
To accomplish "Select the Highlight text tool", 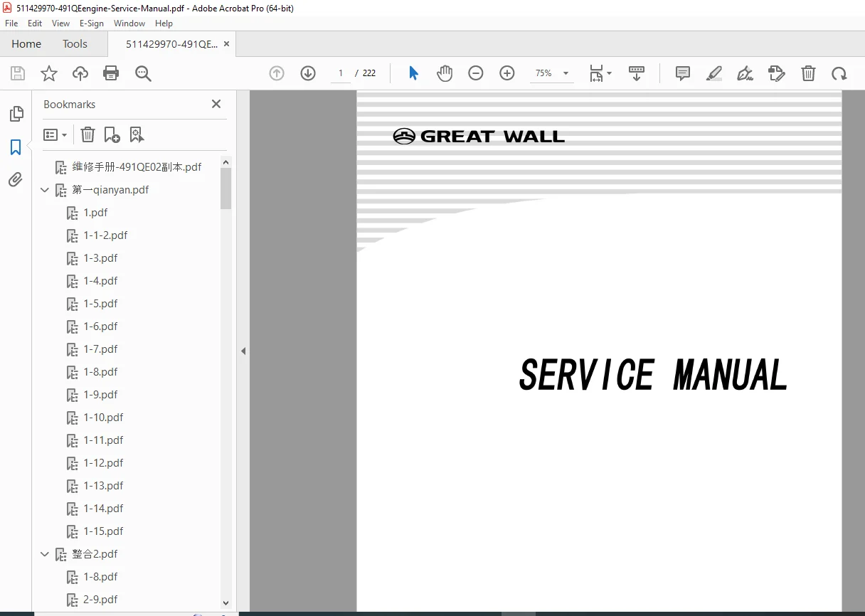I will [x=714, y=73].
